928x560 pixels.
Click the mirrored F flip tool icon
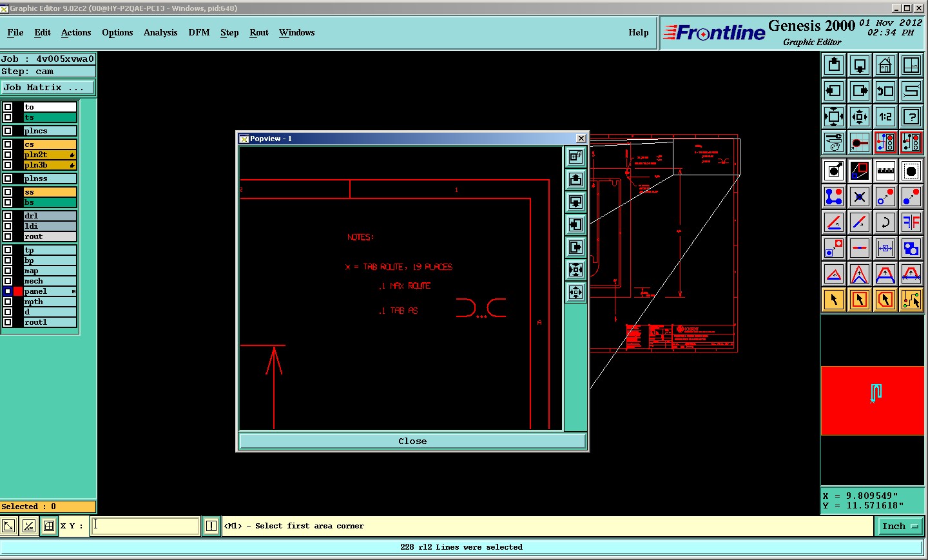911,222
